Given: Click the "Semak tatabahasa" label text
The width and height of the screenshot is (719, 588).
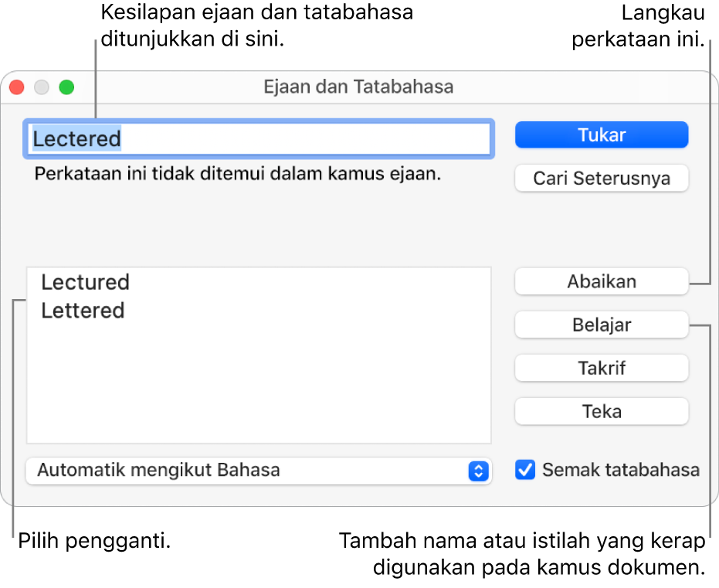Looking at the screenshot, I should 621,470.
